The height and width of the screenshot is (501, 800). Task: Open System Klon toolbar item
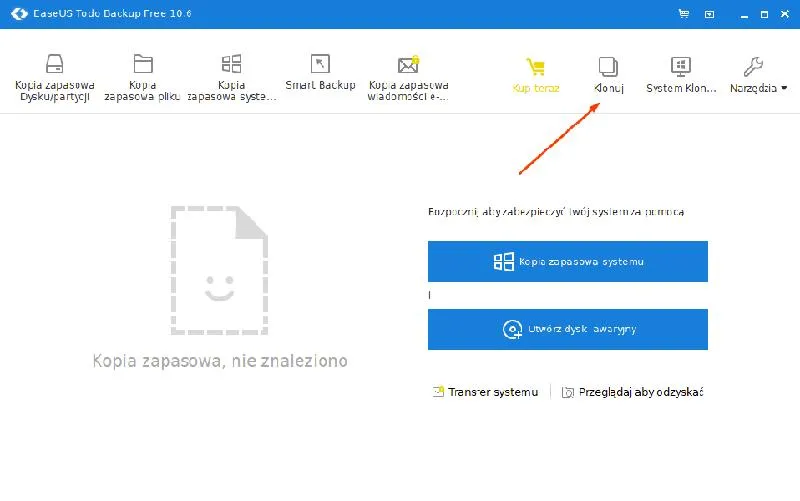point(681,75)
